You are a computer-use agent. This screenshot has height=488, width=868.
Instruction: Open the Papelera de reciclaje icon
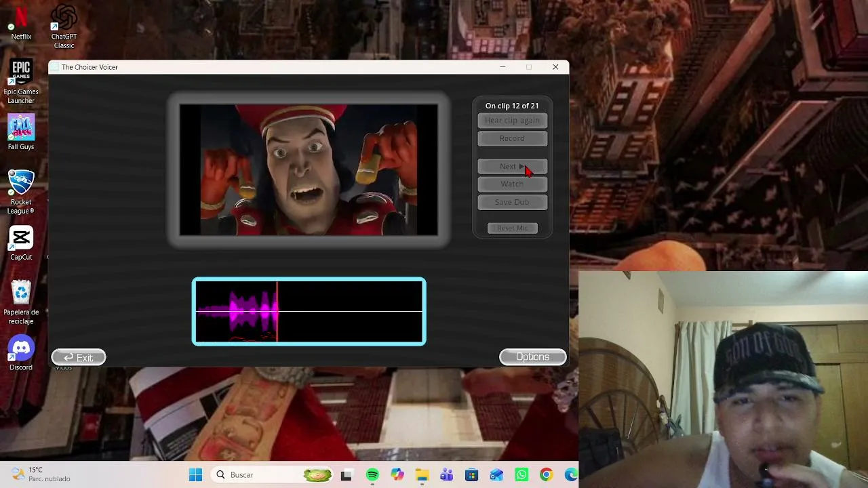click(x=21, y=302)
